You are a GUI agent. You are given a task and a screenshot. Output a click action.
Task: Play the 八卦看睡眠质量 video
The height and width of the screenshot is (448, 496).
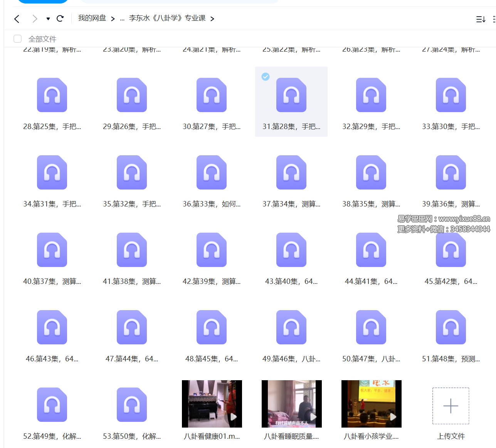point(291,404)
